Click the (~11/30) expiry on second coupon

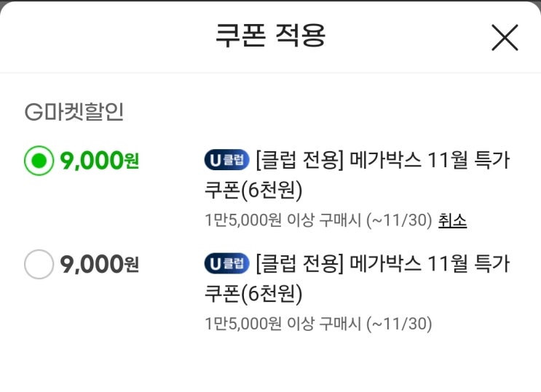point(399,324)
